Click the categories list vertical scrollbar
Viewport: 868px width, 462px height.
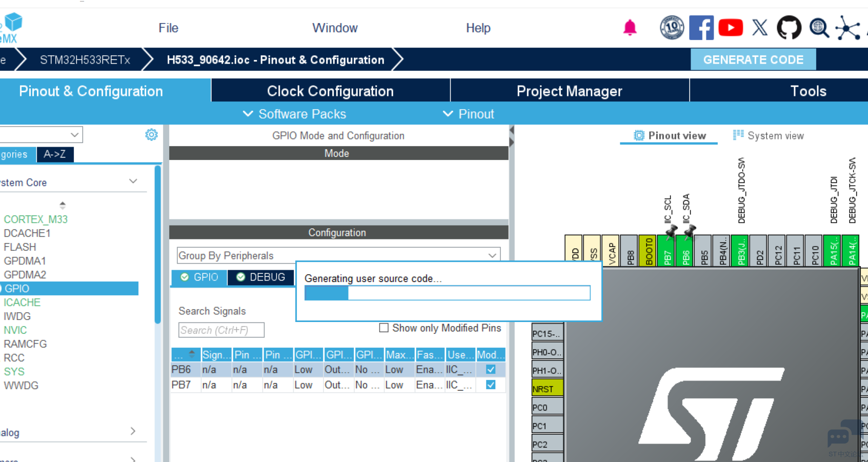point(157,244)
